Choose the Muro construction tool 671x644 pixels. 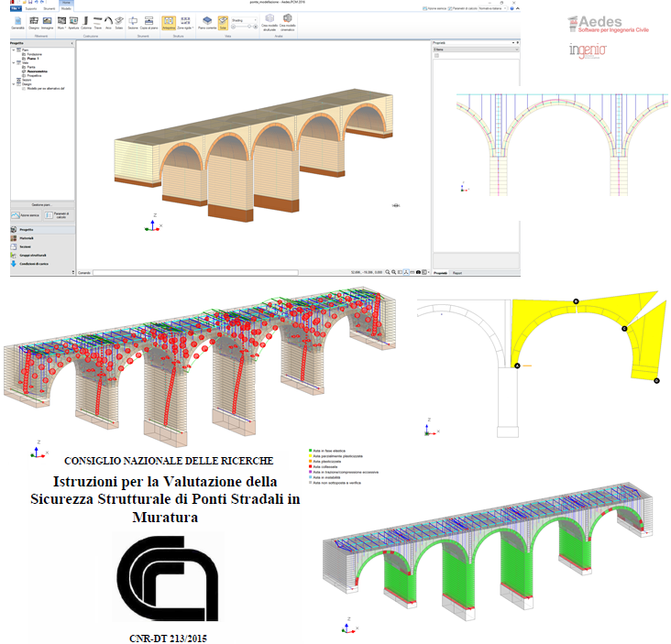(62, 23)
